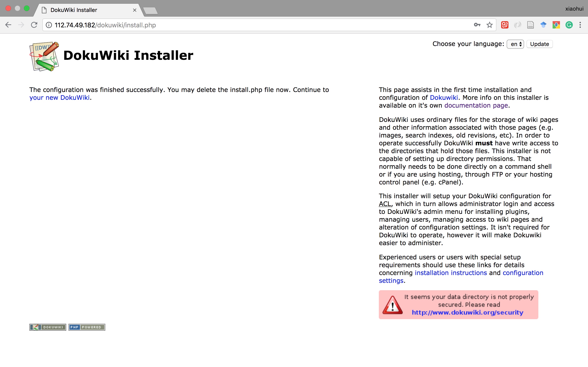Click the DokuWiki logo image
This screenshot has height=367, width=588.
[44, 56]
